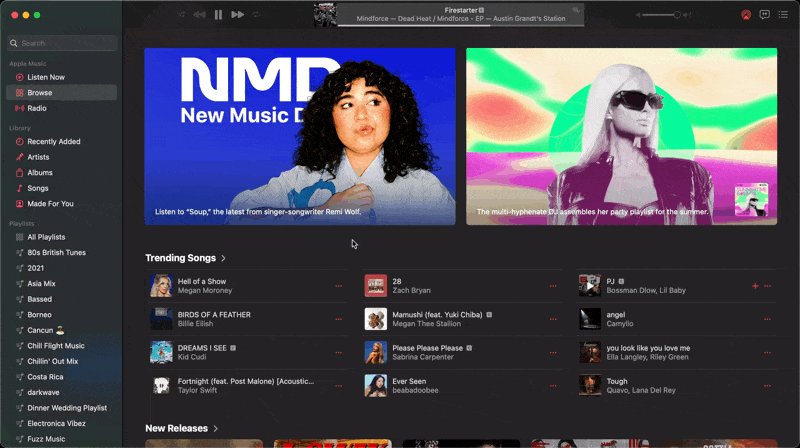Toggle repeat mode
The height and width of the screenshot is (448, 800).
256,15
